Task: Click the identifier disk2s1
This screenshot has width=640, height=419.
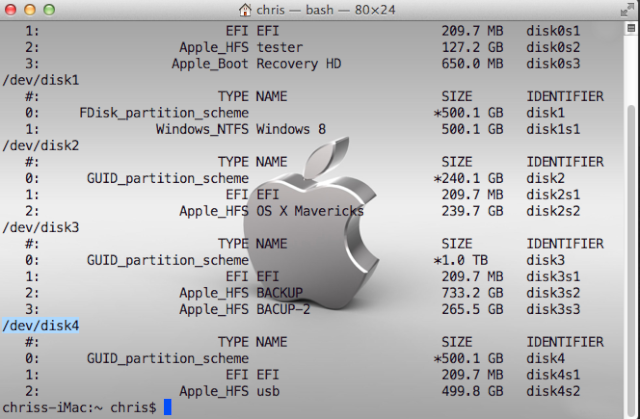Action: (x=553, y=195)
